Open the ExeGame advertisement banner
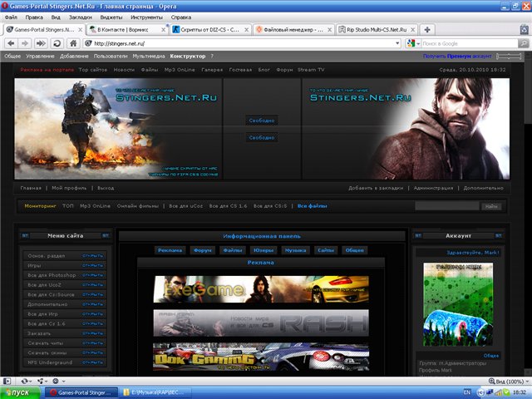Viewport: 532px width, 399px height. (x=261, y=289)
